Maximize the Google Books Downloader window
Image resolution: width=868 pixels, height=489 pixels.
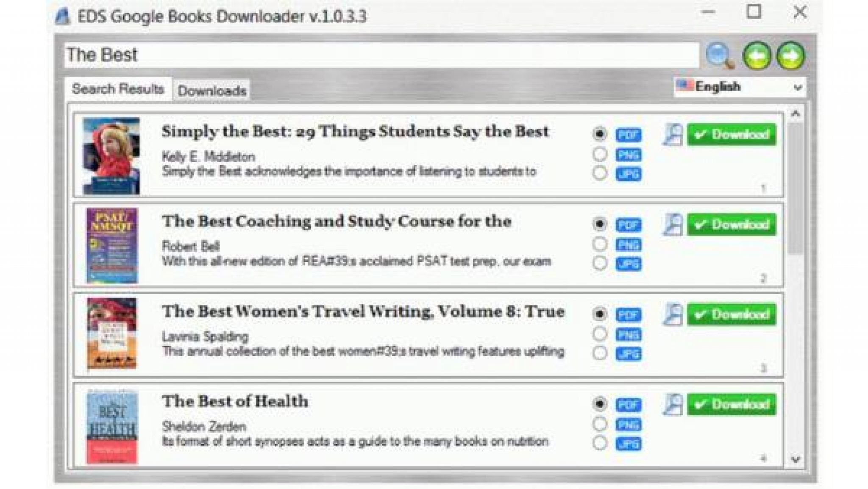click(754, 12)
